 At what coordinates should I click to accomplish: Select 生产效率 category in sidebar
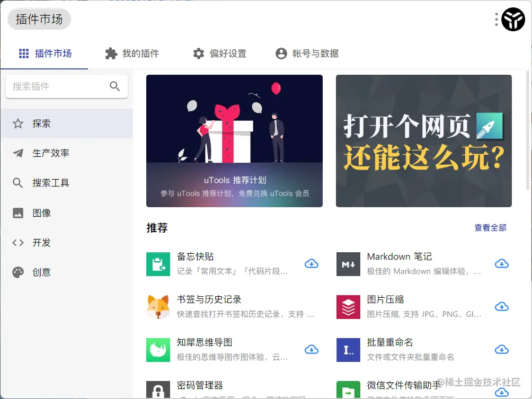click(67, 153)
